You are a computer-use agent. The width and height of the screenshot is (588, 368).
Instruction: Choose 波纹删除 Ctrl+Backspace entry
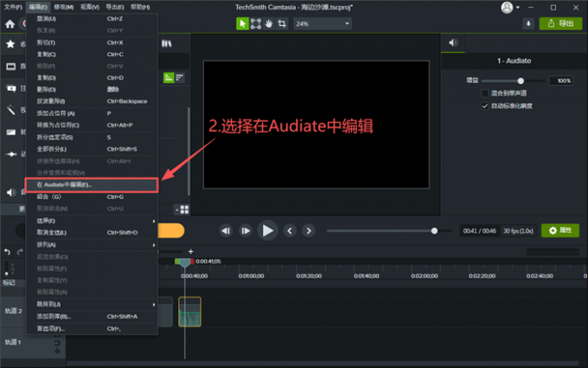[x=92, y=101]
